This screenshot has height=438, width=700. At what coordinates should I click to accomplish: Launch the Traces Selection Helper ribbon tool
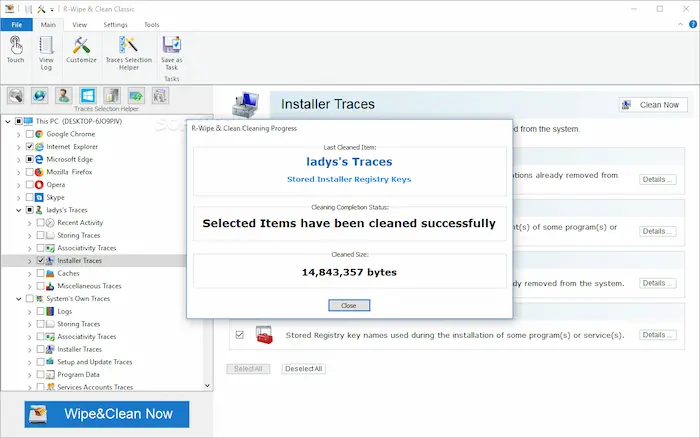(129, 53)
